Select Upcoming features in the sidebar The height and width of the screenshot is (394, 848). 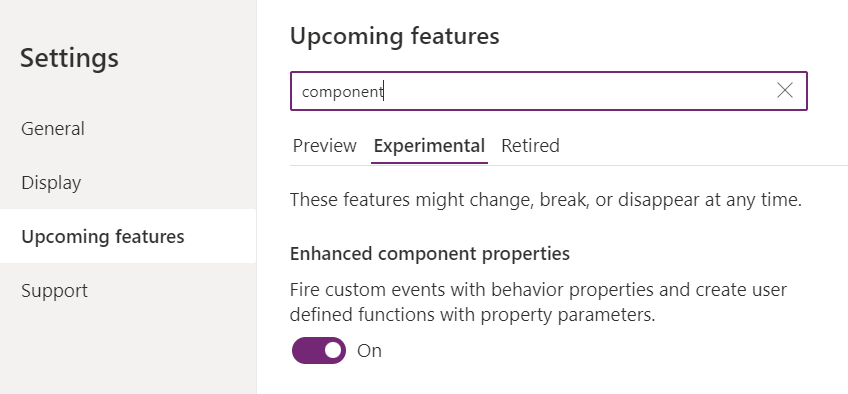point(128,236)
